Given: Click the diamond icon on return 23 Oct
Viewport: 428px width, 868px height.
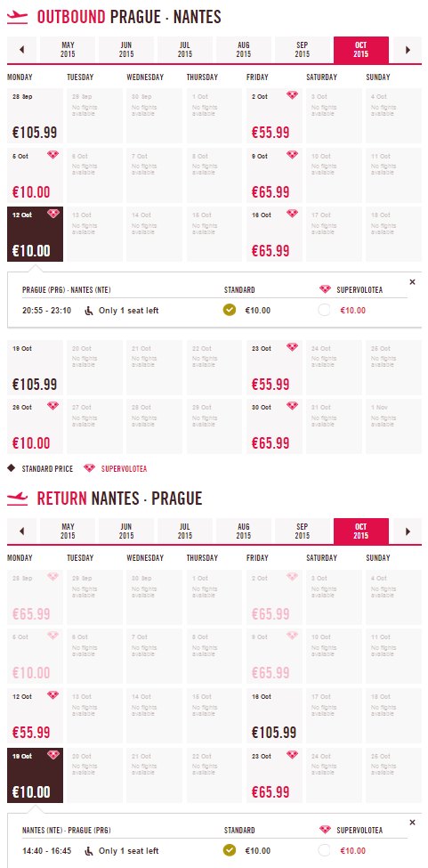Looking at the screenshot, I should click(x=292, y=755).
